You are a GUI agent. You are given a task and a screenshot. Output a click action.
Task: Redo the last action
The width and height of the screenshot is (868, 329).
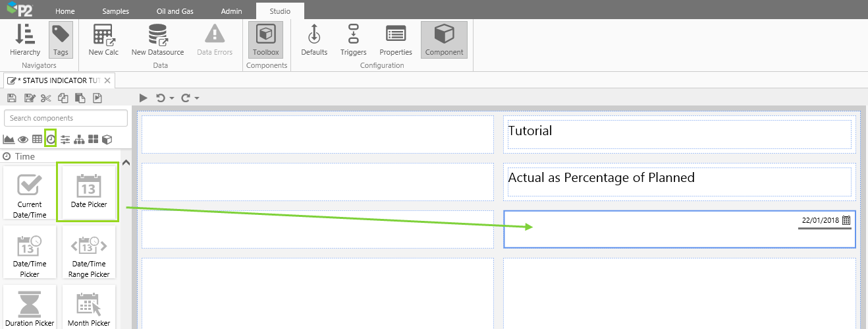[x=185, y=98]
